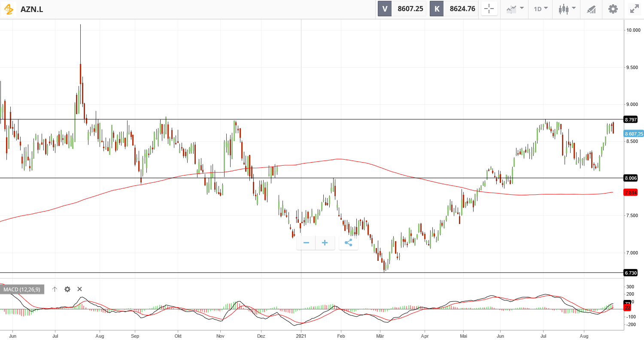Click the 9.500 price axis label
Screen dimensions: 644x342
(x=633, y=67)
